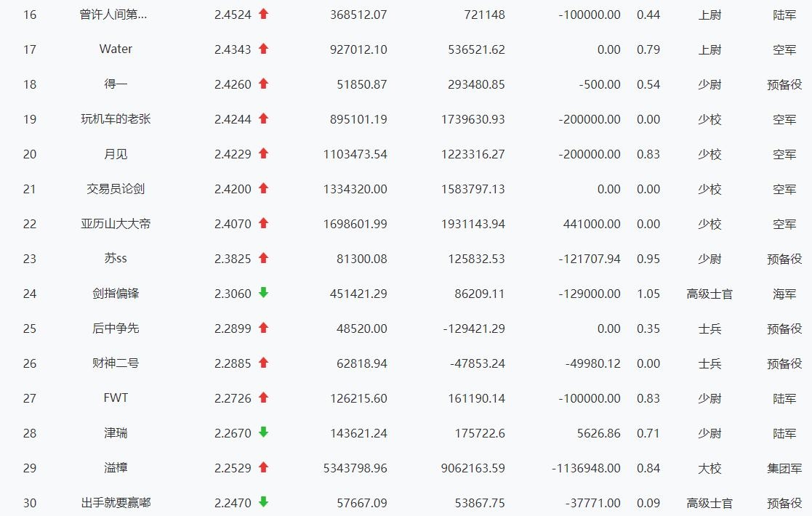Click 海军 label in row 24
The image size is (812, 516).
point(784,294)
